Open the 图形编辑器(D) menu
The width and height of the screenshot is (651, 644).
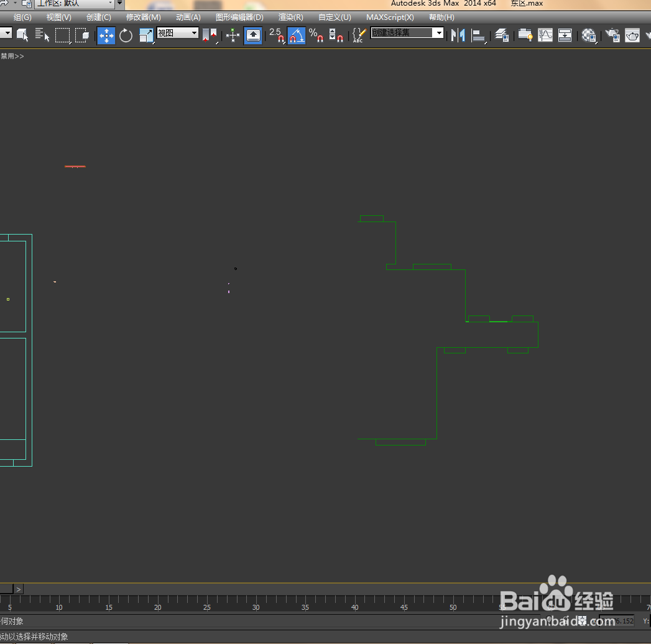click(x=239, y=17)
